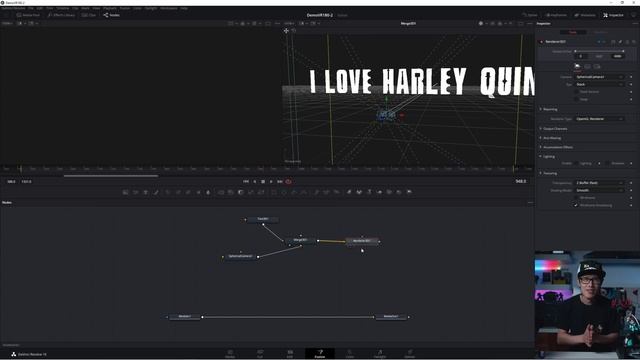Add a Merge 3D node from the toolbar
640x360 pixels.
379,192
